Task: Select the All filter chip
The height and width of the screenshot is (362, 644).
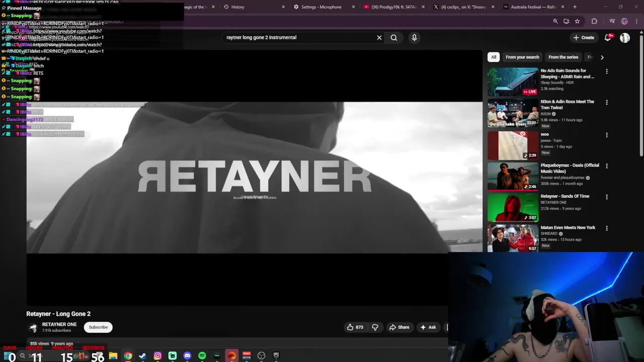Action: pos(494,57)
